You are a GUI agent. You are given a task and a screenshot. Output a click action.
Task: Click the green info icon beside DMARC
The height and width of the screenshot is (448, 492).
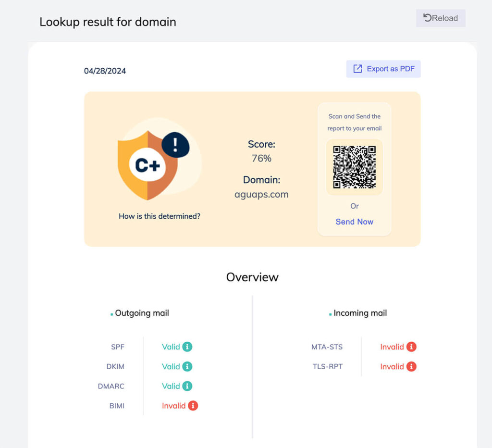(187, 386)
